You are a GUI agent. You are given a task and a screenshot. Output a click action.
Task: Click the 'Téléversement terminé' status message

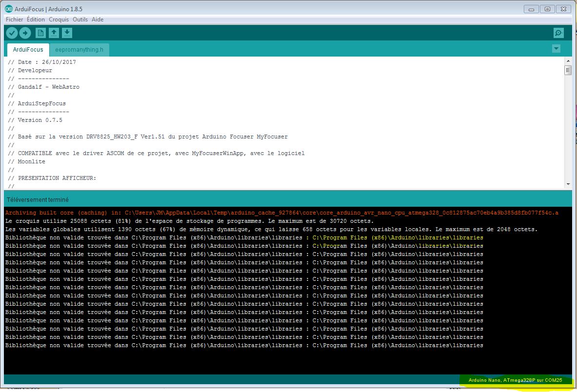38,200
